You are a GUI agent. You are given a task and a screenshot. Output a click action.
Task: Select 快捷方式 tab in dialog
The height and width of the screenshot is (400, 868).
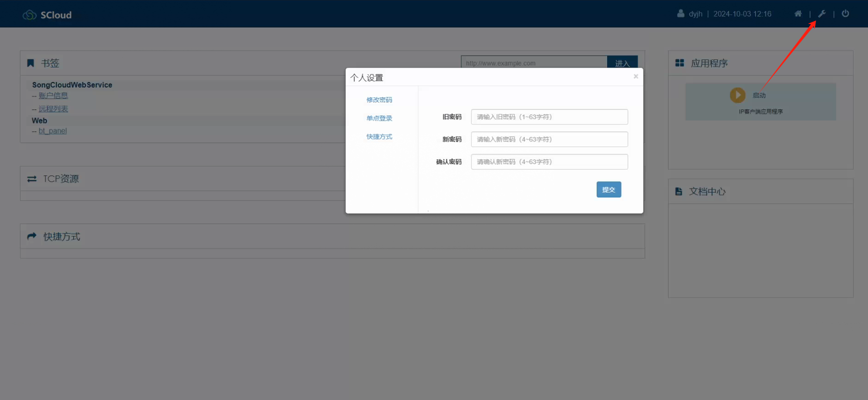[379, 137]
